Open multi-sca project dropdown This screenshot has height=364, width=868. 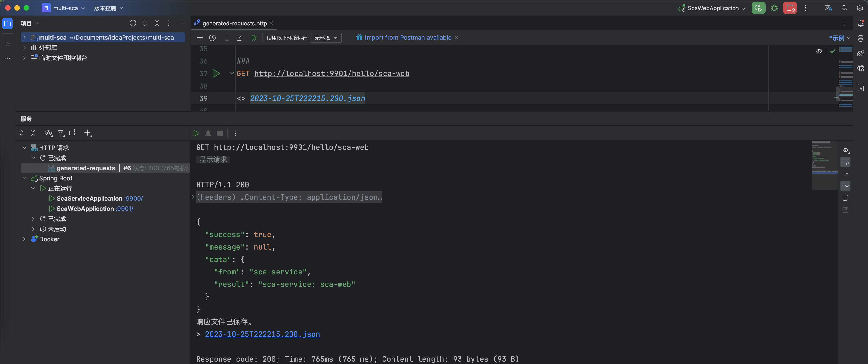point(63,8)
